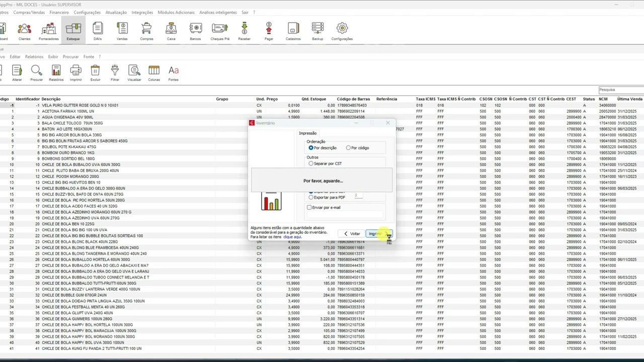Open the Cheques Pré icon
This screenshot has height=362, width=644.
tap(220, 31)
